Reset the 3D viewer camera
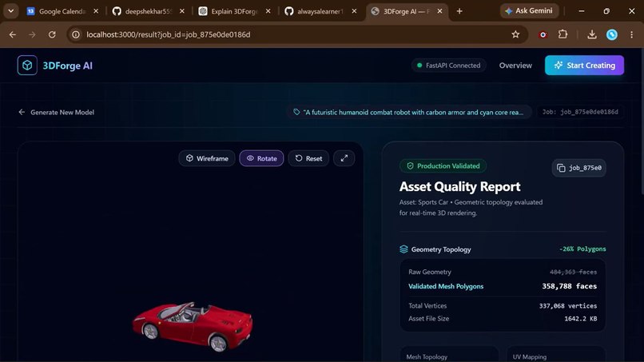The image size is (644, 362). (308, 158)
